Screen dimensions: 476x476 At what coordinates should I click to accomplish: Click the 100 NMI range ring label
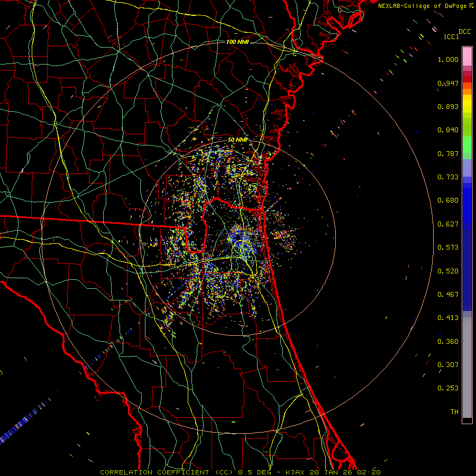coord(237,42)
